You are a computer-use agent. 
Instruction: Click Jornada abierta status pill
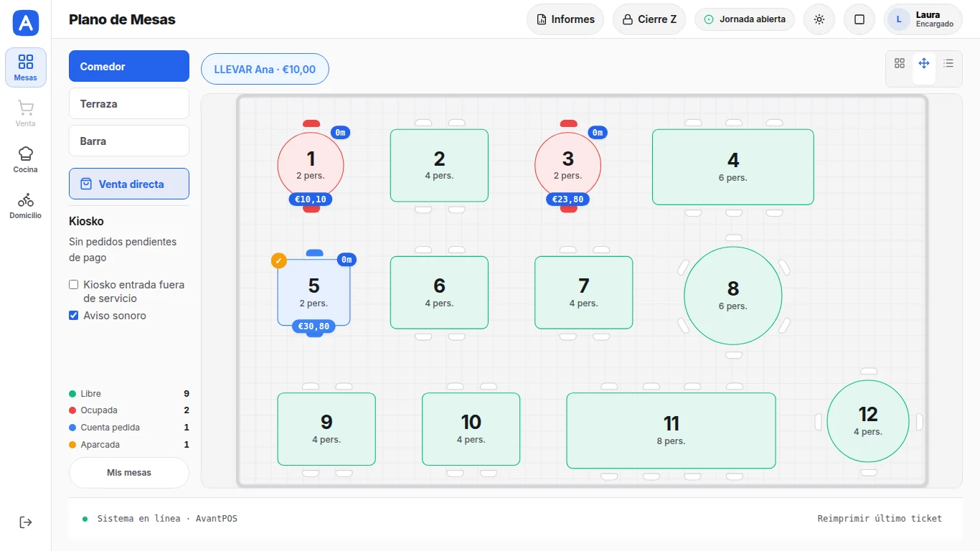[x=745, y=19]
